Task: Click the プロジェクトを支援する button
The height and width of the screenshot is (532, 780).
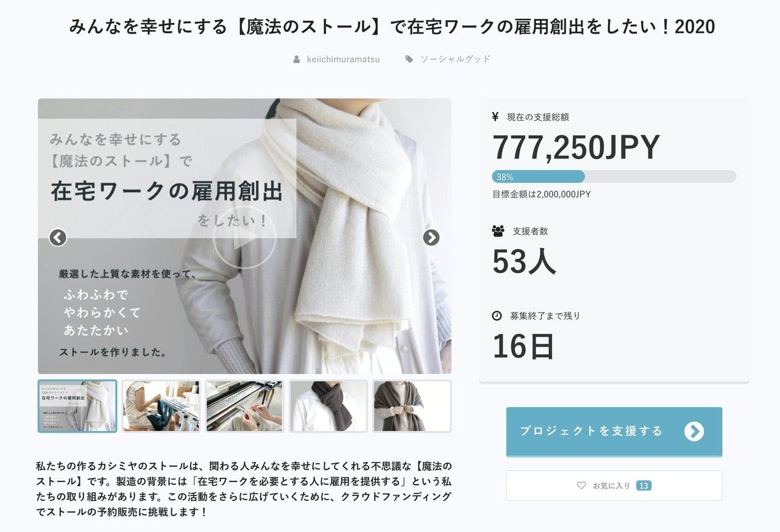Action: pos(614,431)
